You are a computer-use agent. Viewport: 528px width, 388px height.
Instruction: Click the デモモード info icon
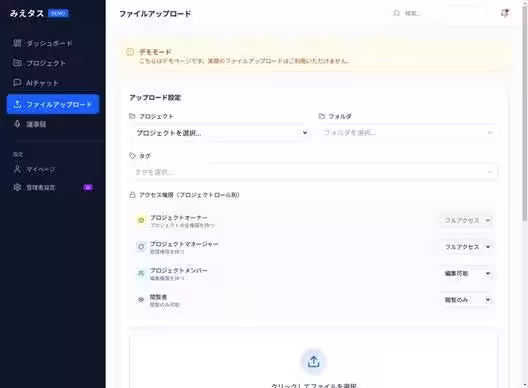[130, 52]
